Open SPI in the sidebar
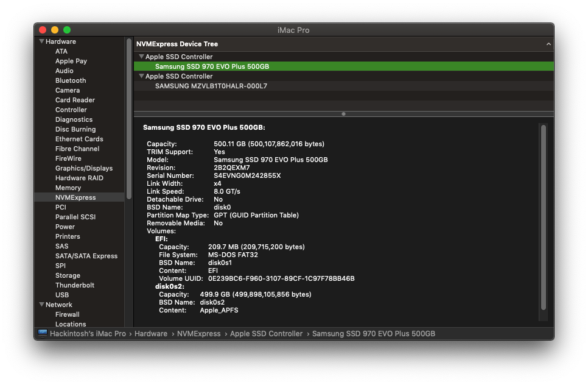The height and width of the screenshot is (385, 588). [60, 266]
